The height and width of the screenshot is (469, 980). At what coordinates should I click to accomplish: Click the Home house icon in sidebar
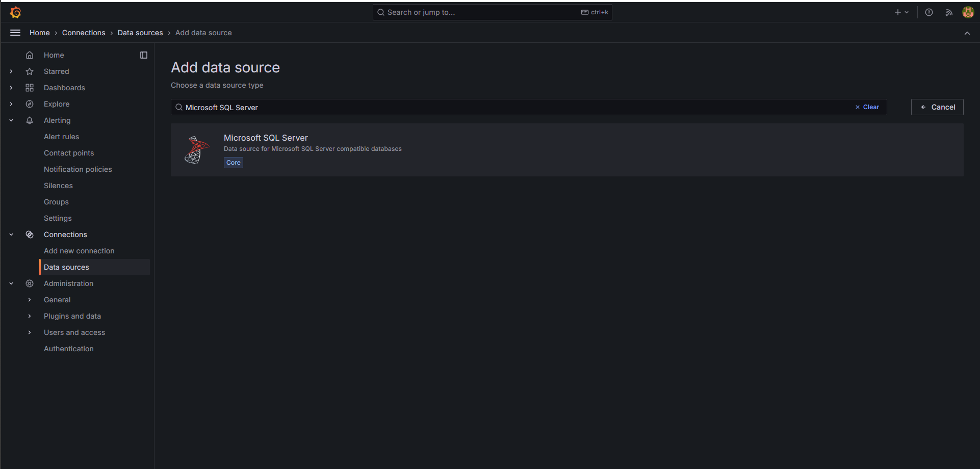click(30, 55)
